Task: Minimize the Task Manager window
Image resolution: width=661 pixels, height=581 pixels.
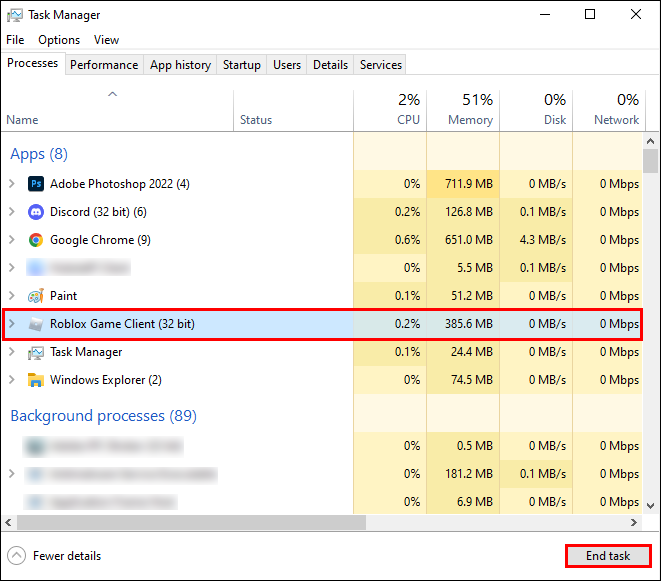Action: (x=545, y=14)
